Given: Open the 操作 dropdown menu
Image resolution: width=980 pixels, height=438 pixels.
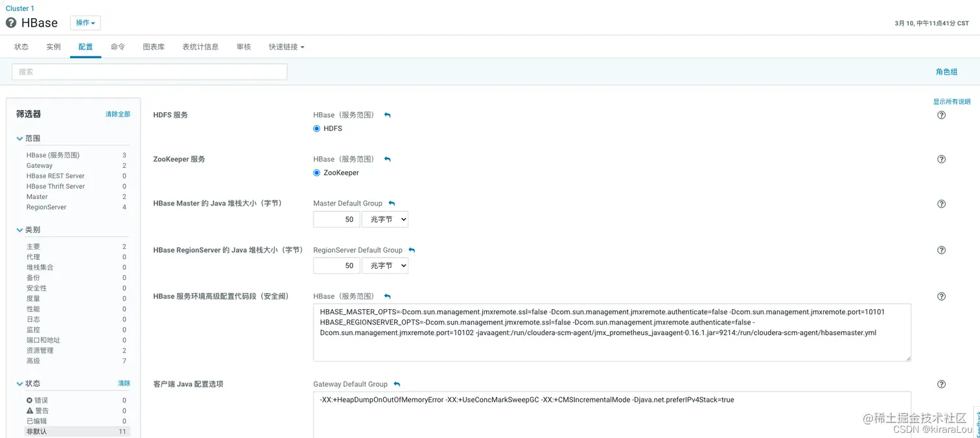Looking at the screenshot, I should [x=85, y=22].
